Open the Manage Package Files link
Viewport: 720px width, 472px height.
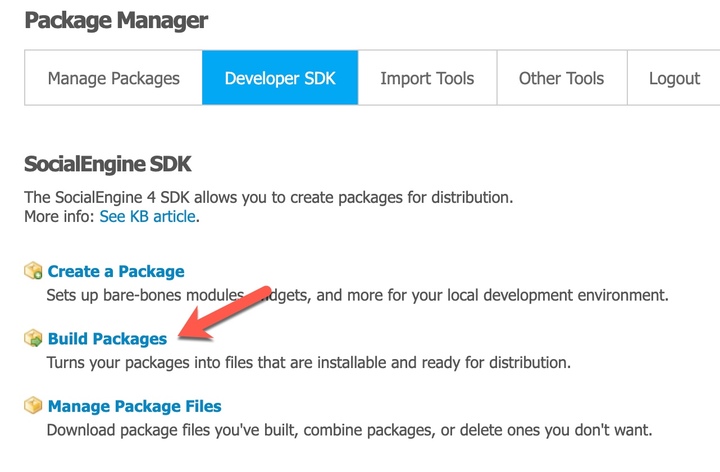[x=135, y=406]
